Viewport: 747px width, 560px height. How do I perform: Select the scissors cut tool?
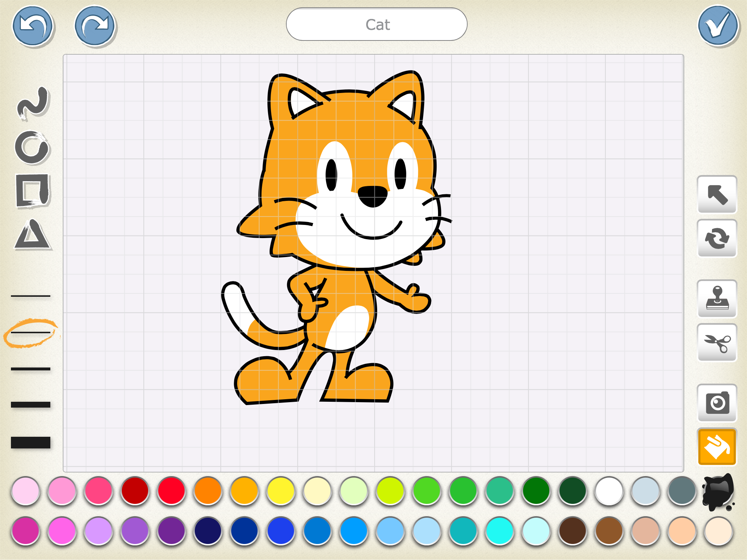(x=717, y=343)
